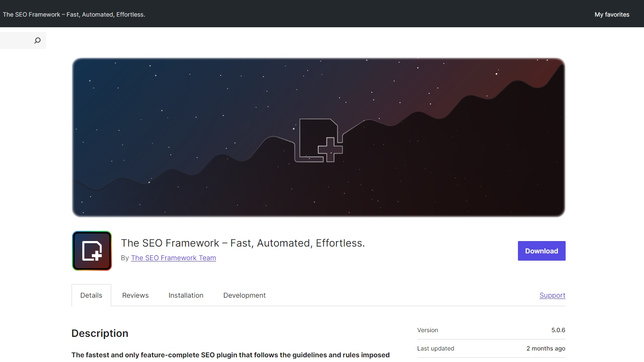Switch to the Reviews tab
644x362 pixels.
135,296
